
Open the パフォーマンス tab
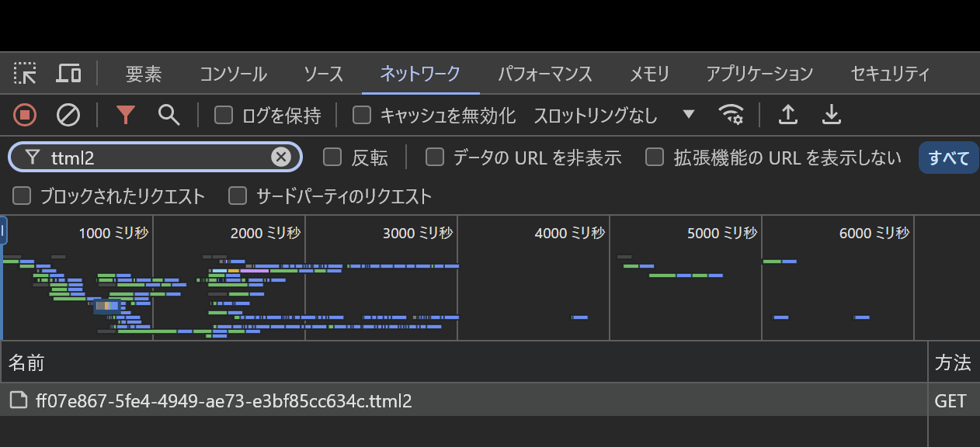point(545,74)
